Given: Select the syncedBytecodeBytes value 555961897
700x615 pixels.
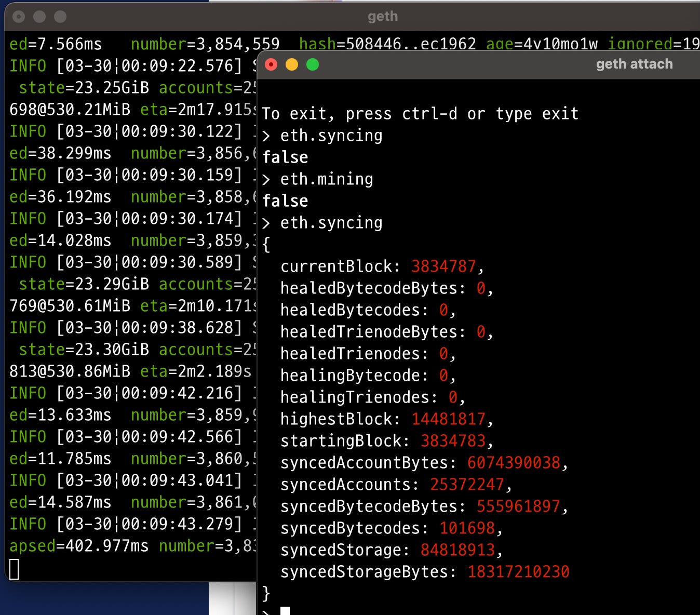Looking at the screenshot, I should tap(518, 506).
